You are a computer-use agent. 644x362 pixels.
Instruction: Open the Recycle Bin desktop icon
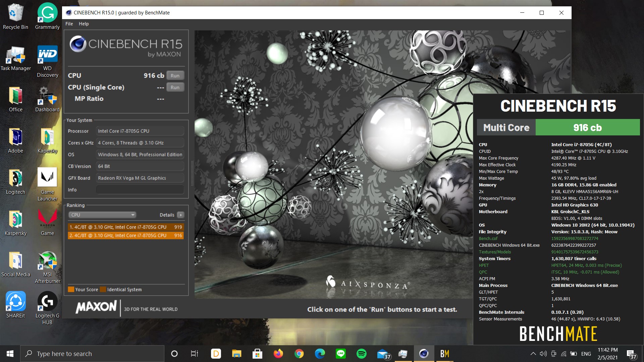pyautogui.click(x=15, y=17)
